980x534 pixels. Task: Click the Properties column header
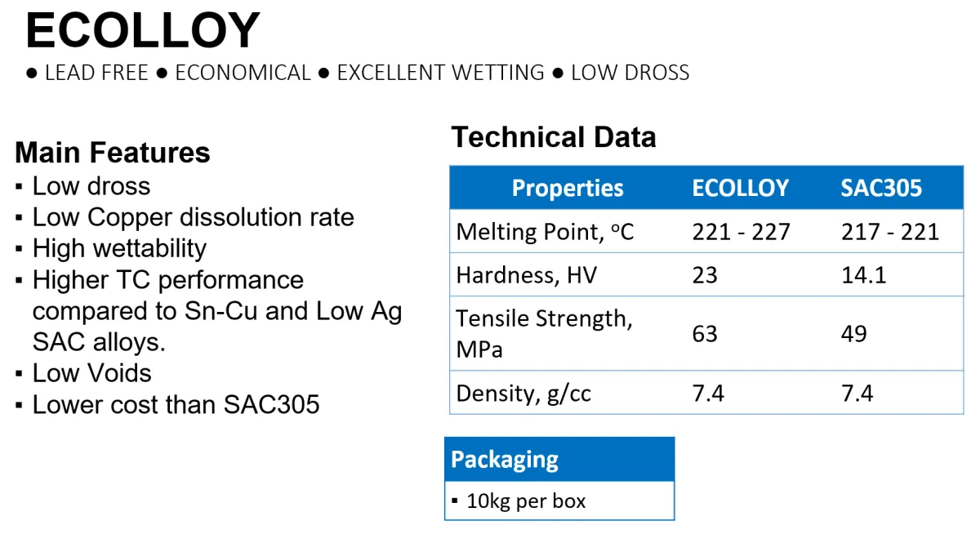tap(568, 189)
